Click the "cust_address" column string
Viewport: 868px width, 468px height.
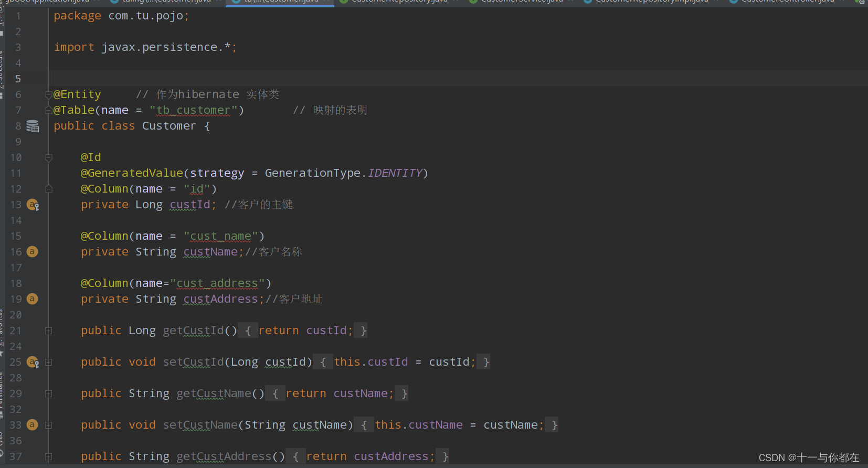217,283
